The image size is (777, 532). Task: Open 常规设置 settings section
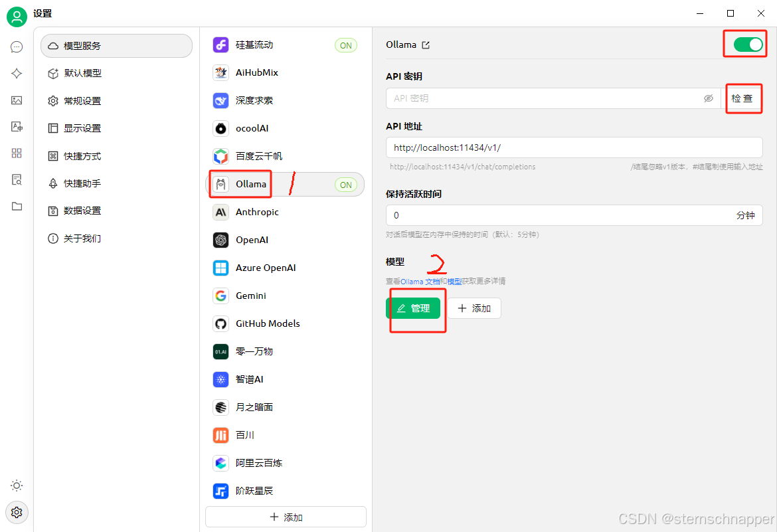116,101
